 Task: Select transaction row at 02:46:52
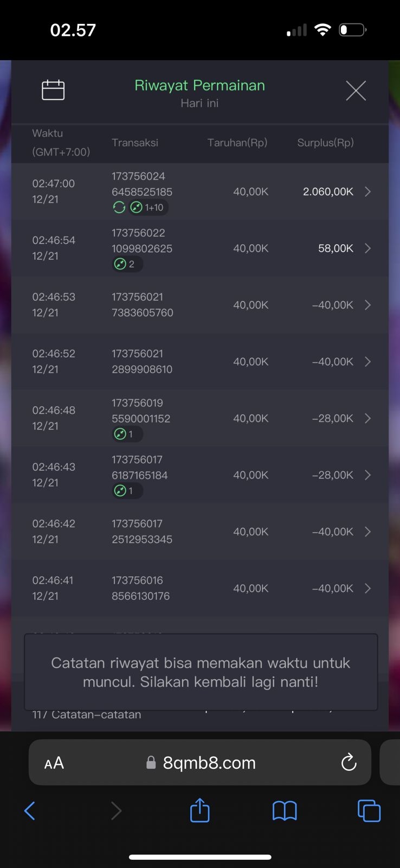coord(199,361)
